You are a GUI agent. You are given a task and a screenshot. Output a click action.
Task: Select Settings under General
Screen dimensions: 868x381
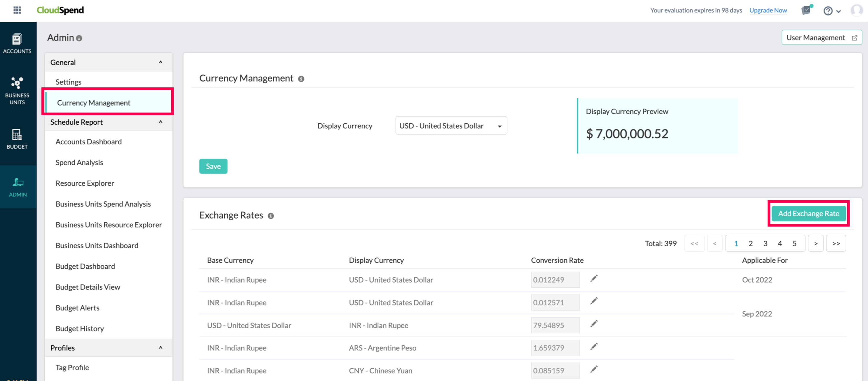(68, 82)
